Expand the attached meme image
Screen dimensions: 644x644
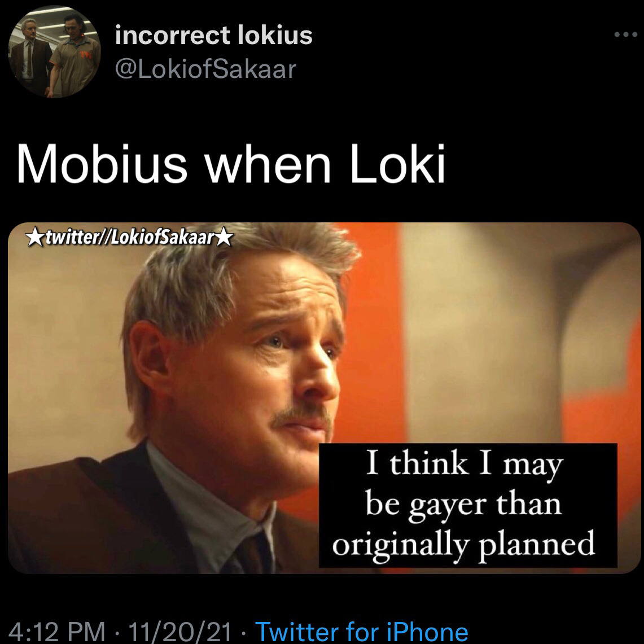click(x=324, y=397)
